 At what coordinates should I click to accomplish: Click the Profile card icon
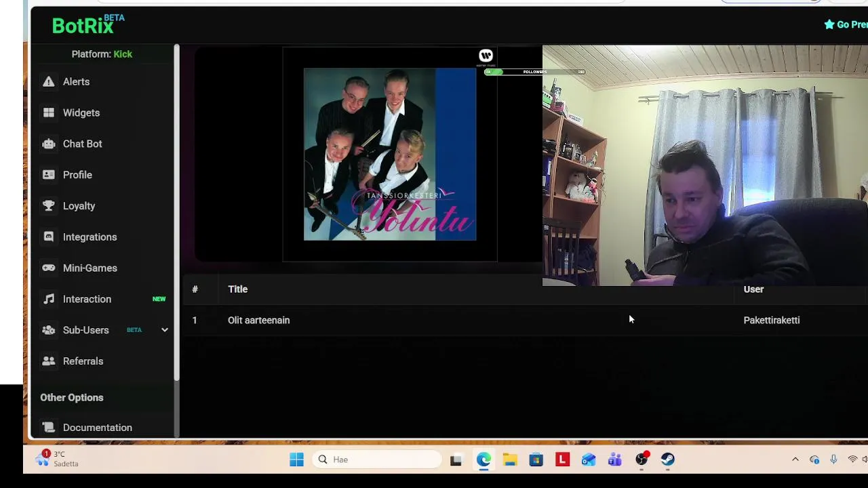tap(49, 175)
